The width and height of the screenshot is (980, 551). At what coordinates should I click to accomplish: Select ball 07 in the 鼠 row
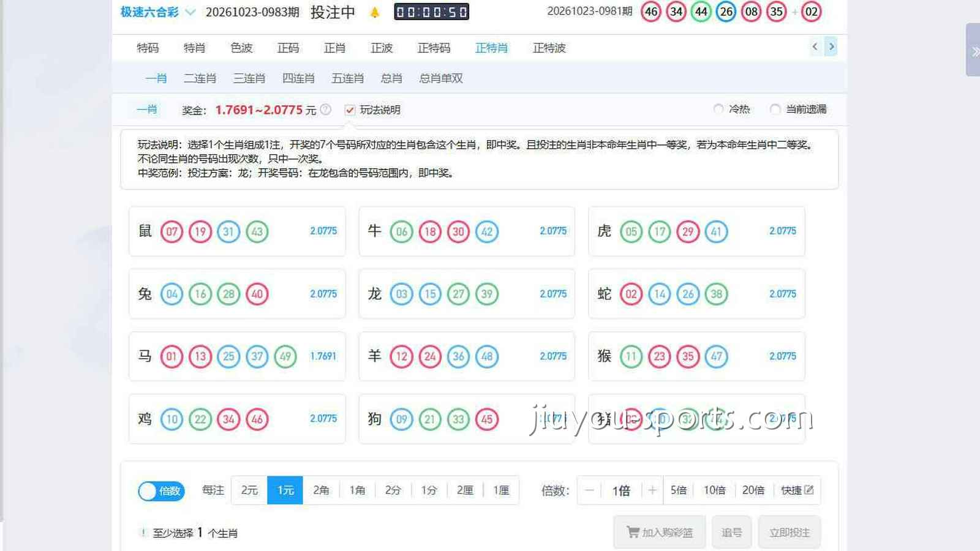[172, 231]
